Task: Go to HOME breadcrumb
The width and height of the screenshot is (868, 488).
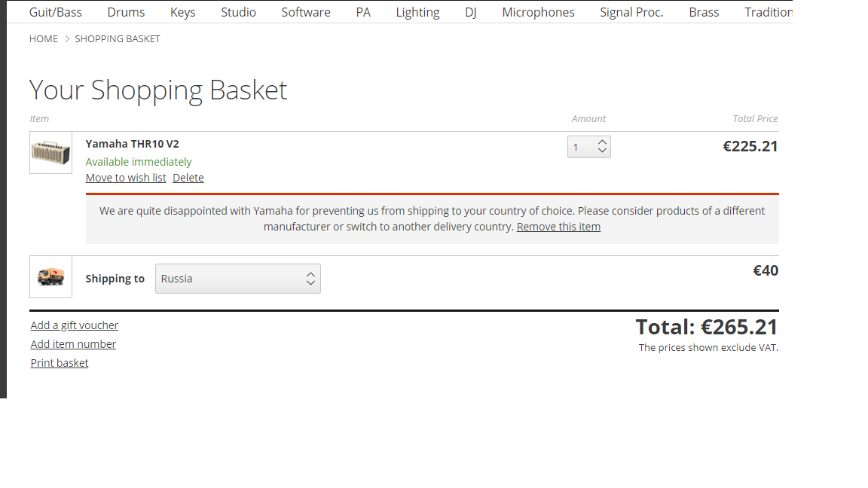Action: pos(44,38)
